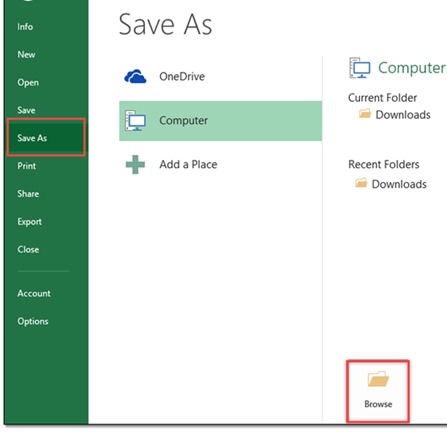Click the Current Folder Downloads folder icon
The image size is (447, 432).
(x=365, y=114)
